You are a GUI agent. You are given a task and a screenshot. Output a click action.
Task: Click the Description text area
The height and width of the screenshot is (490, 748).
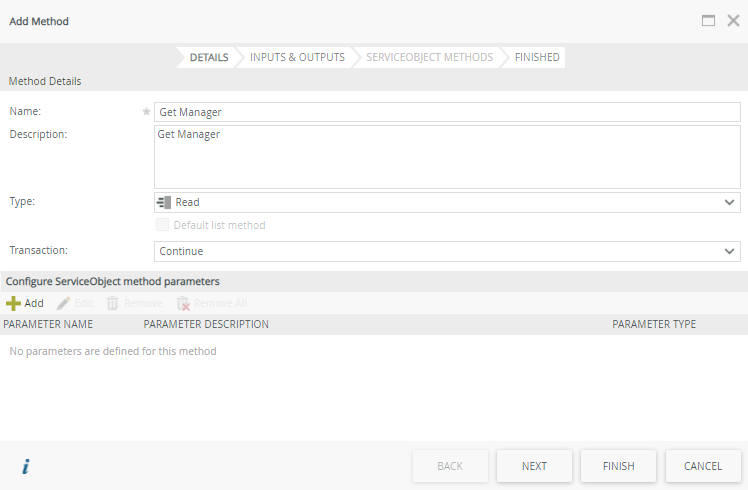click(x=447, y=156)
